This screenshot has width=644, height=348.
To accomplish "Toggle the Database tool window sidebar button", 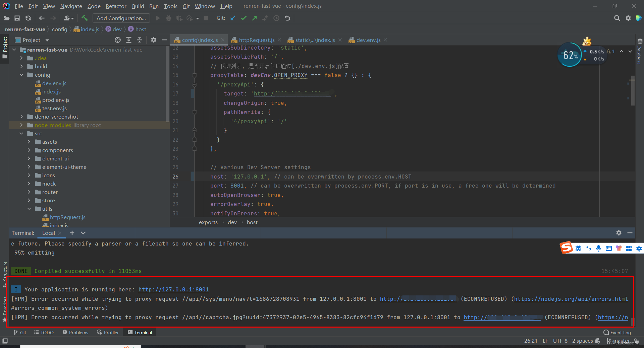I will click(x=639, y=52).
